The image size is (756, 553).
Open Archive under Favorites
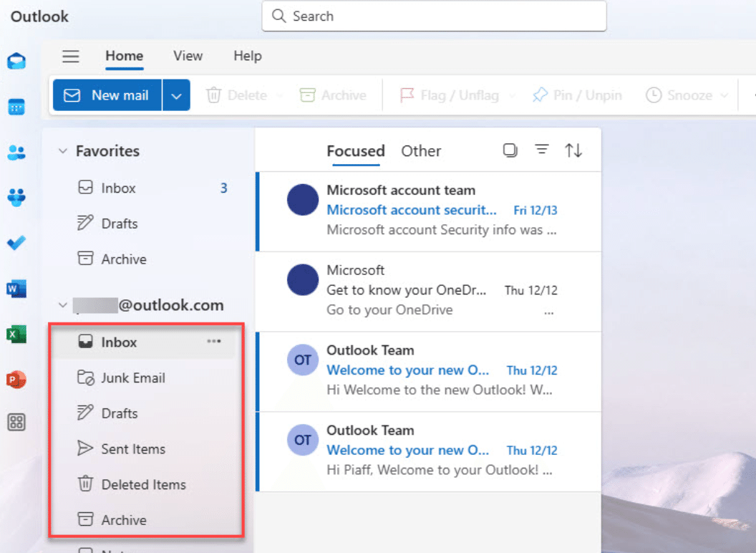click(x=145, y=259)
